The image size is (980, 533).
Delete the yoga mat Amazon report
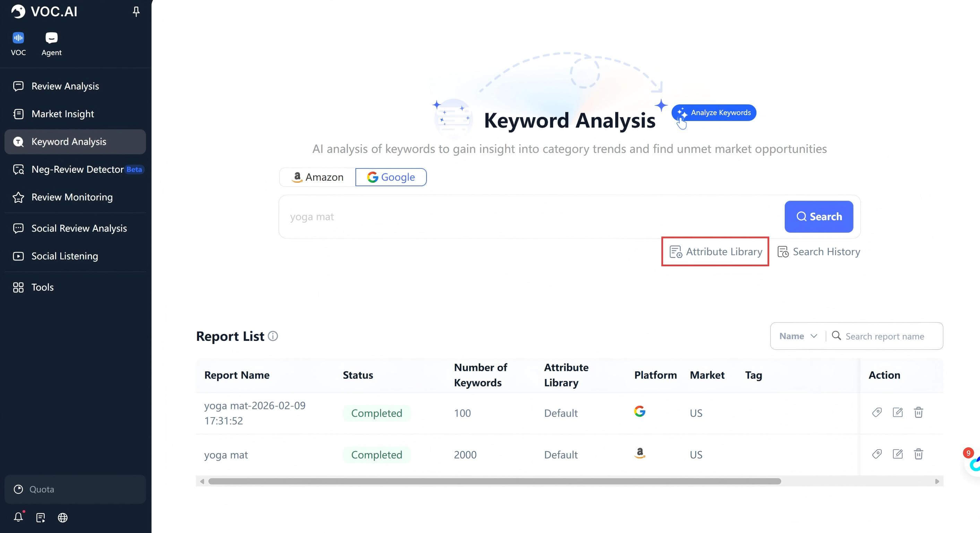click(918, 454)
